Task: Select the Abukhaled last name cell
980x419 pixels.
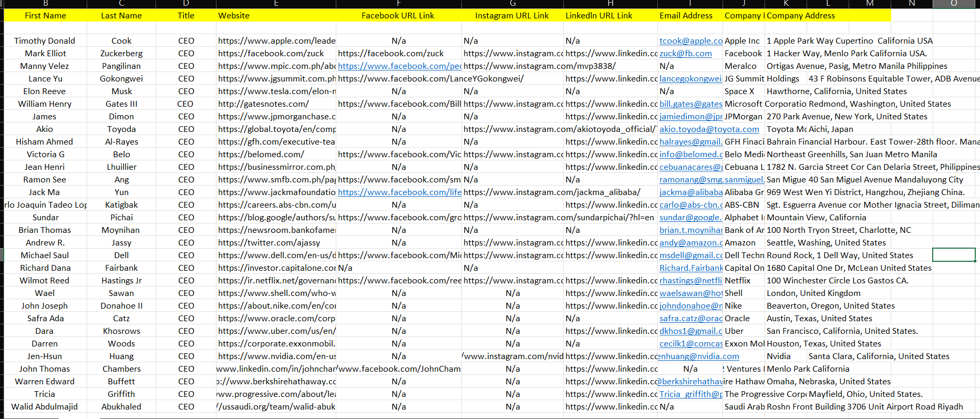Action: point(121,406)
